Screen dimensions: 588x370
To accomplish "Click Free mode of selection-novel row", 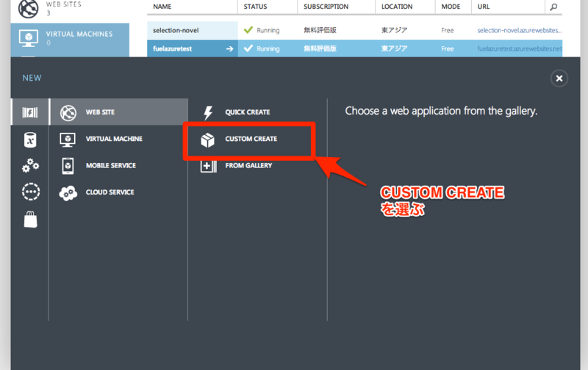I will coord(447,30).
